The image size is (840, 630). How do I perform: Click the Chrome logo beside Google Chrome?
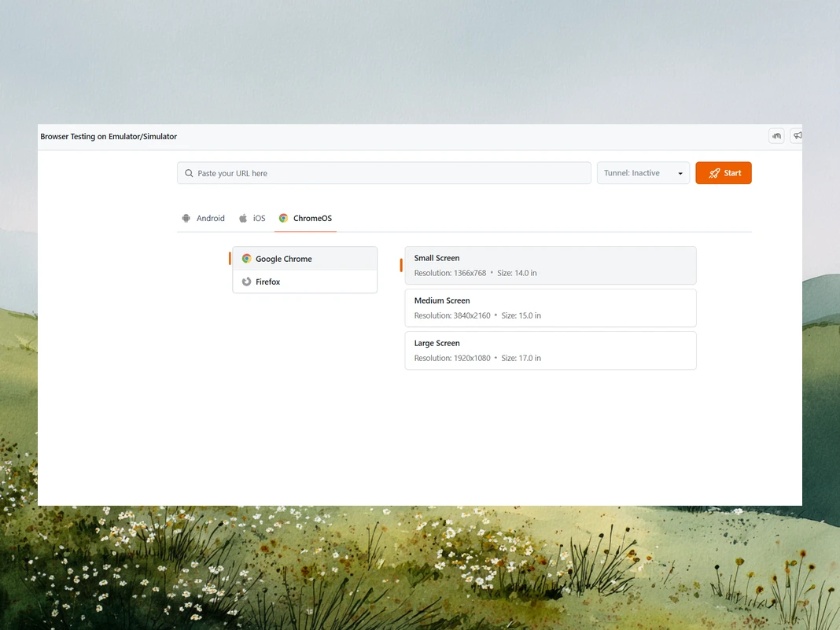coord(246,259)
